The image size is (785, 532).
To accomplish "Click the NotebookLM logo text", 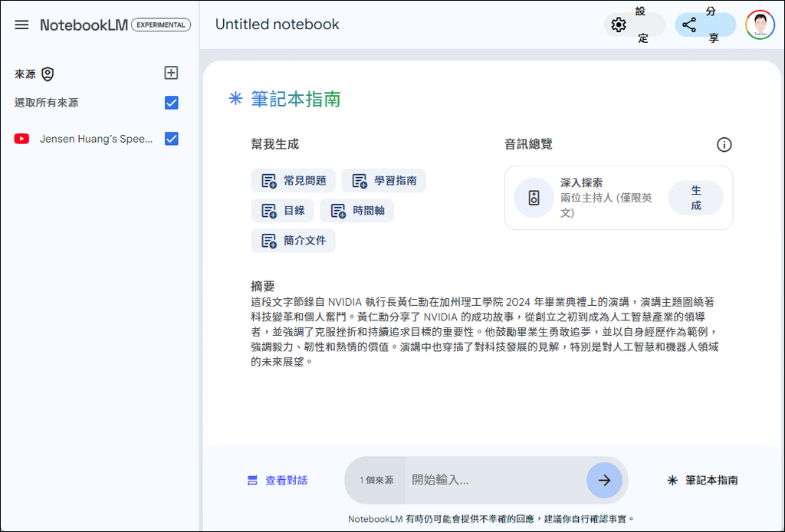I will pyautogui.click(x=84, y=25).
